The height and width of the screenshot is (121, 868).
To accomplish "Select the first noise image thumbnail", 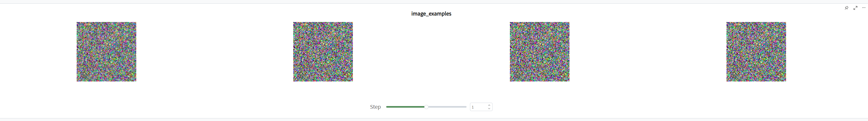I will tap(107, 52).
